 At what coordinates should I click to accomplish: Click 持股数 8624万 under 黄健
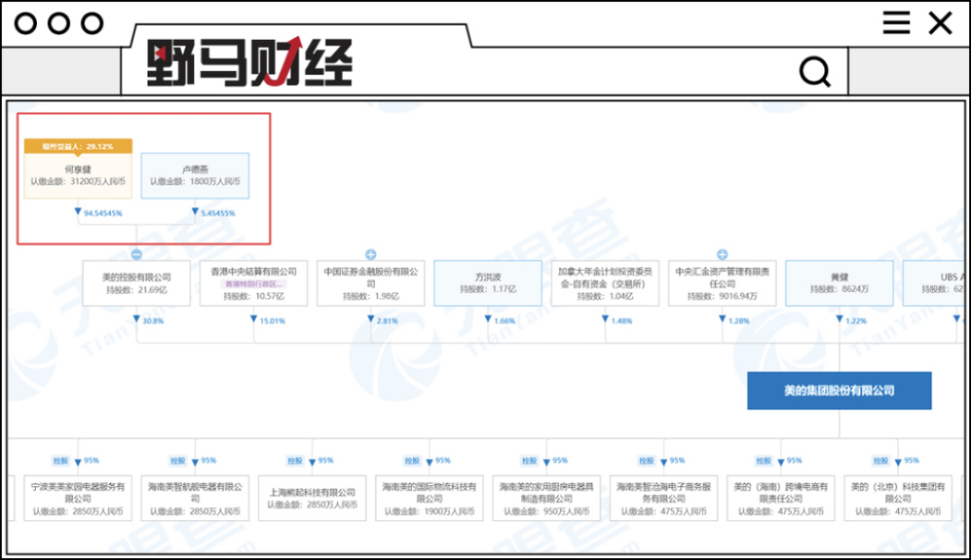(840, 289)
